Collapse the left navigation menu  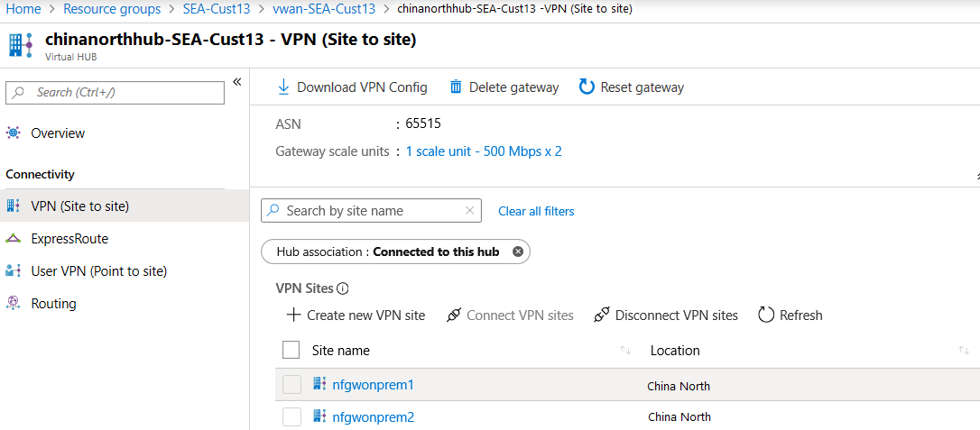pyautogui.click(x=237, y=82)
